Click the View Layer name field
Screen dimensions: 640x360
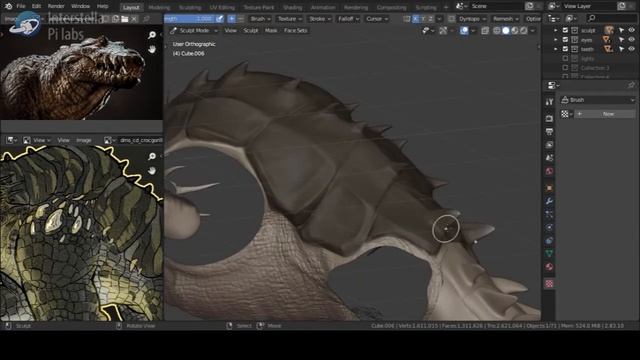click(589, 6)
